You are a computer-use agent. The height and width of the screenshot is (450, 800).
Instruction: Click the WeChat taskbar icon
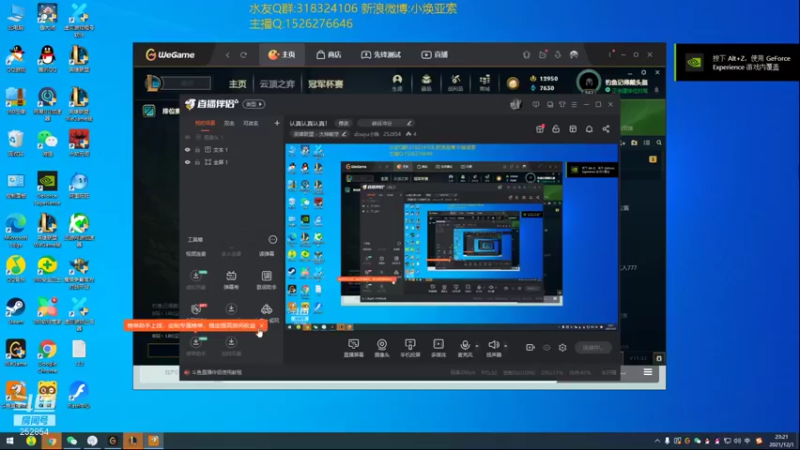tap(72, 441)
